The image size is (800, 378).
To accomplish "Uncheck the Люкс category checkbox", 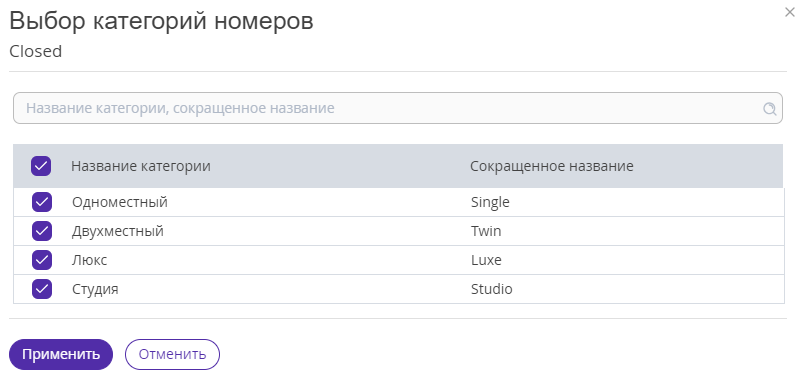I will (42, 260).
